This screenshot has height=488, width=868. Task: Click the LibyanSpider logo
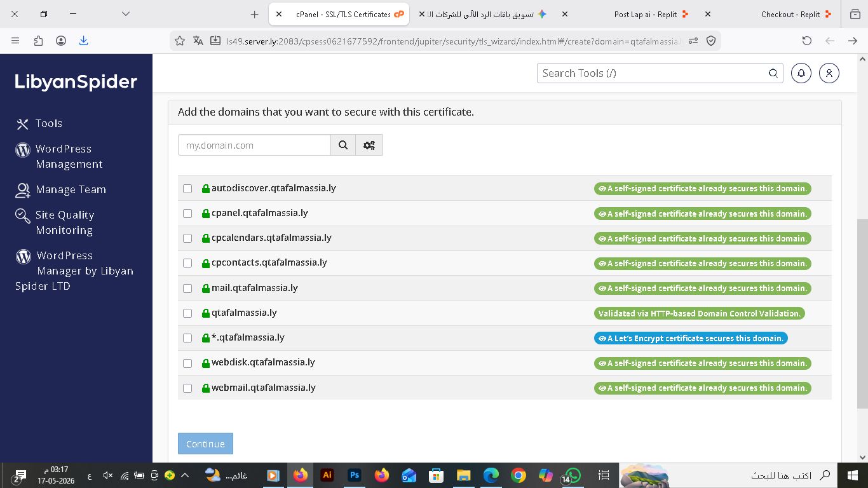76,82
